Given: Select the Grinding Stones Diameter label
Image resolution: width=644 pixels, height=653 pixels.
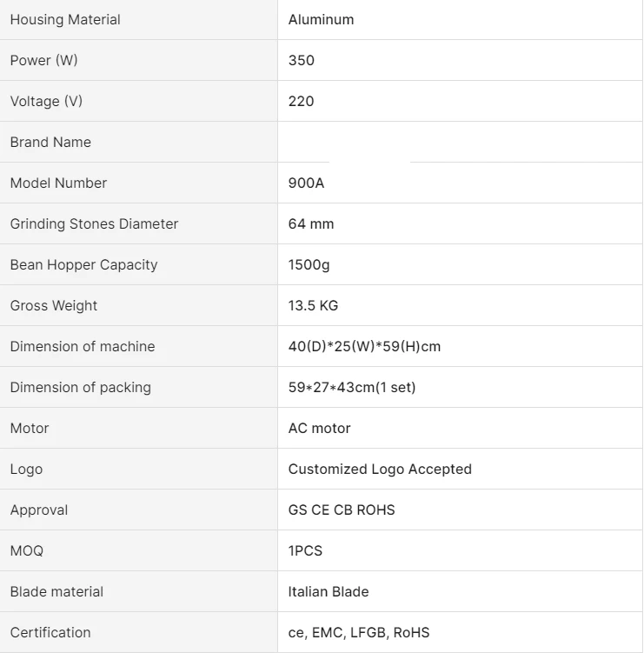Looking at the screenshot, I should tap(94, 223).
